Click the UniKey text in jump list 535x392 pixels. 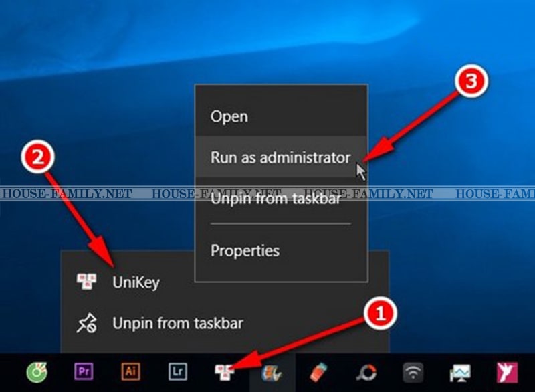[x=136, y=282]
